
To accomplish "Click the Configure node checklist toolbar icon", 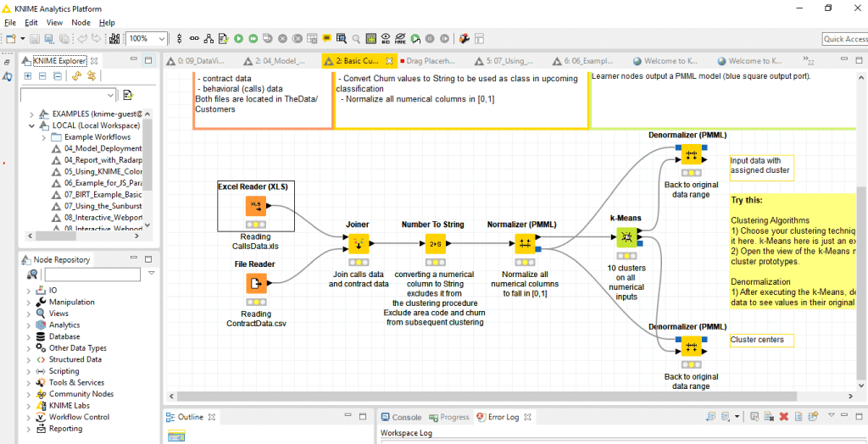I will point(224,39).
